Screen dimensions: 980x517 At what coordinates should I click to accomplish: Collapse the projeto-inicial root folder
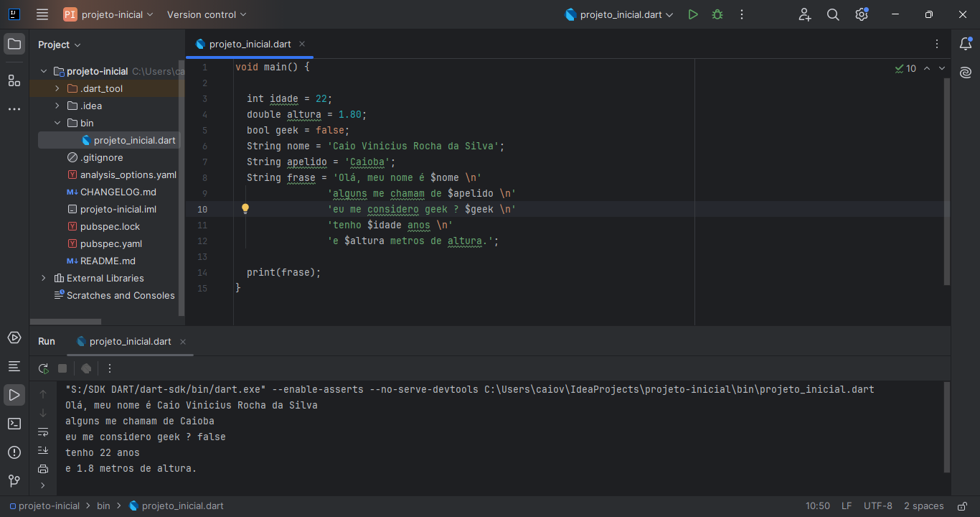pyautogui.click(x=44, y=71)
